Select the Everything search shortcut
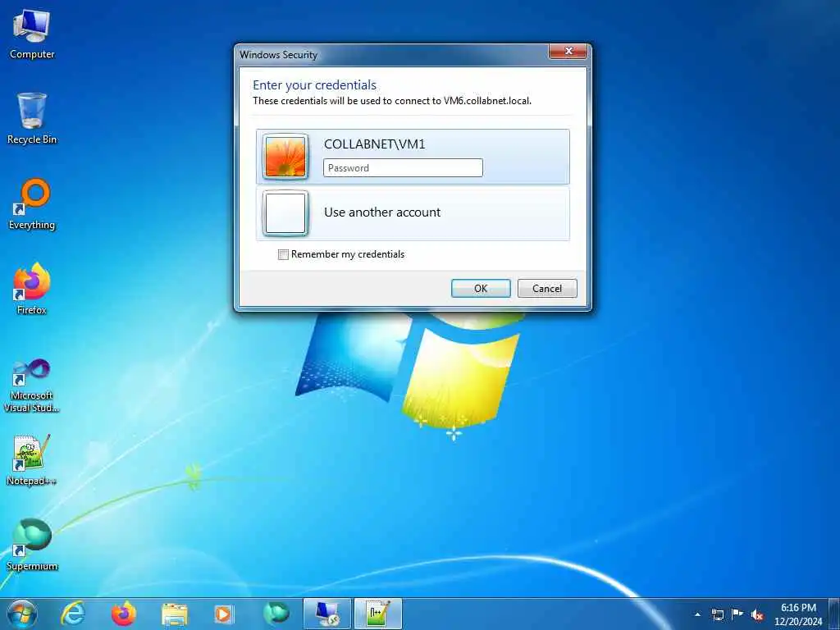 (32, 204)
